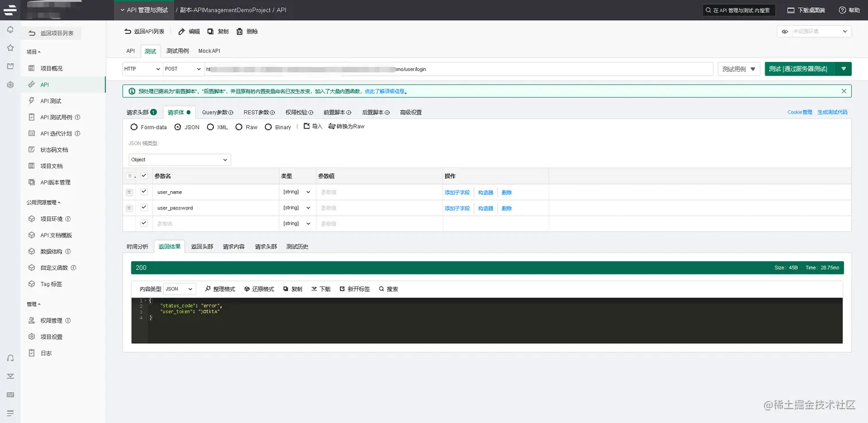Click 转换为Raw convert button
Image resolution: width=868 pixels, height=423 pixels.
coord(346,126)
